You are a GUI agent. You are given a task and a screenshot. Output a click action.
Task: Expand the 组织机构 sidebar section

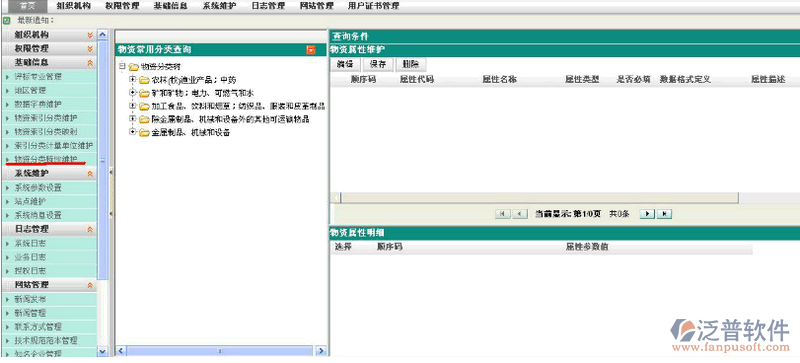pyautogui.click(x=90, y=35)
